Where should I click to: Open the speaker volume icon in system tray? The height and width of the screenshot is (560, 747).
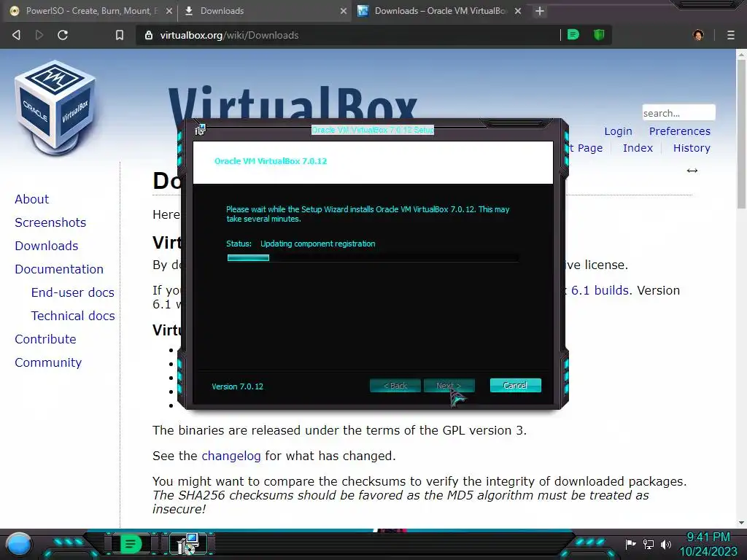point(666,544)
